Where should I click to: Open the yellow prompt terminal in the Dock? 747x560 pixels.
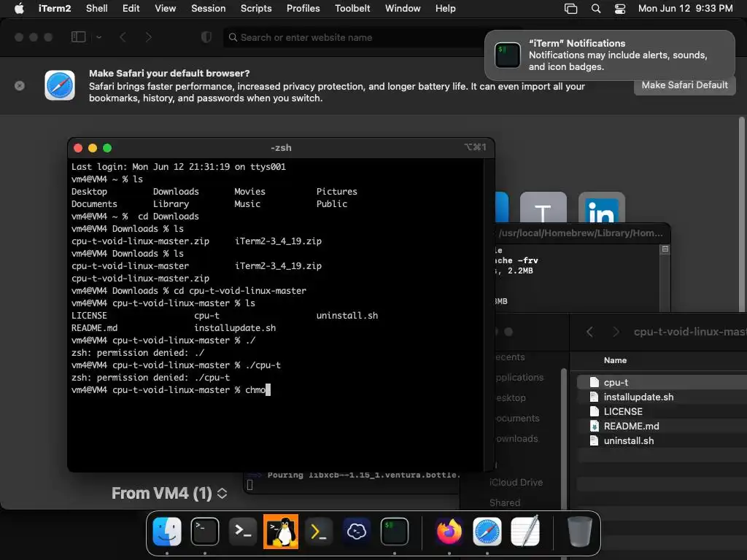tap(319, 532)
